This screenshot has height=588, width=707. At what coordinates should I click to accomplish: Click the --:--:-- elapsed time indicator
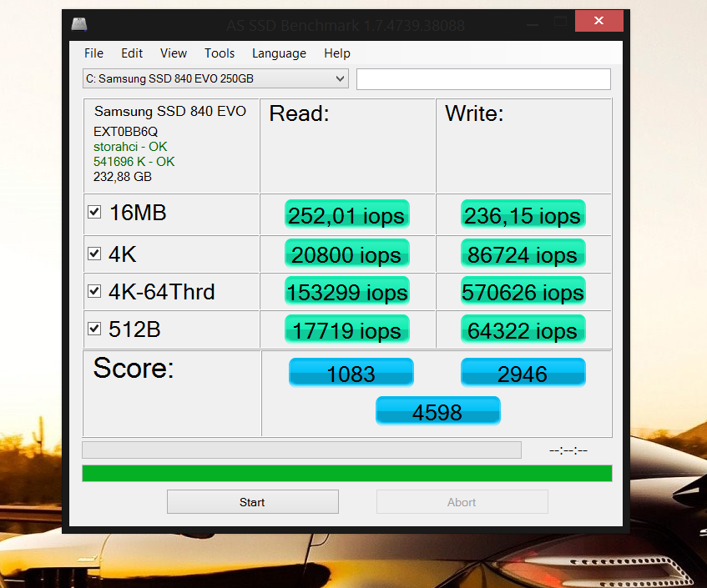pos(568,450)
